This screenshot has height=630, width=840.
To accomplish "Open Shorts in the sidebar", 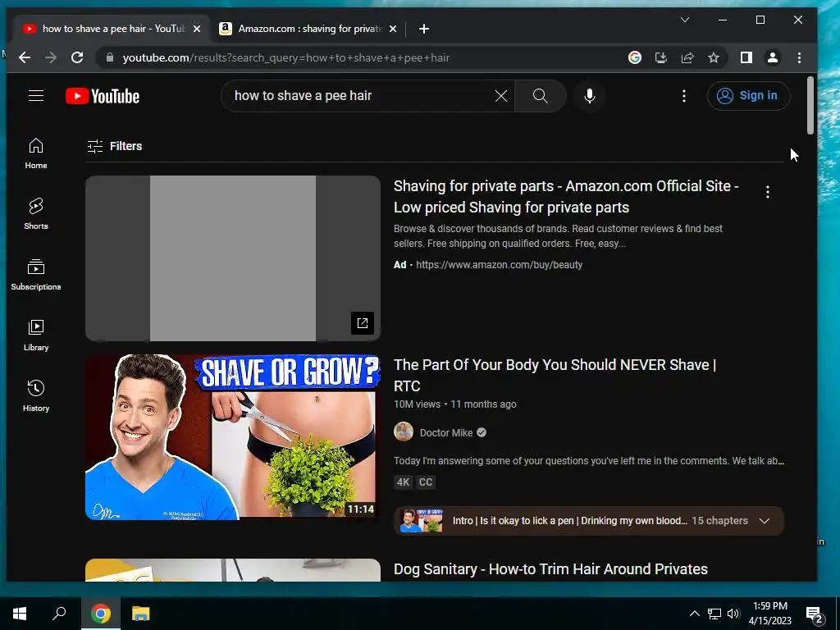I will tap(36, 214).
